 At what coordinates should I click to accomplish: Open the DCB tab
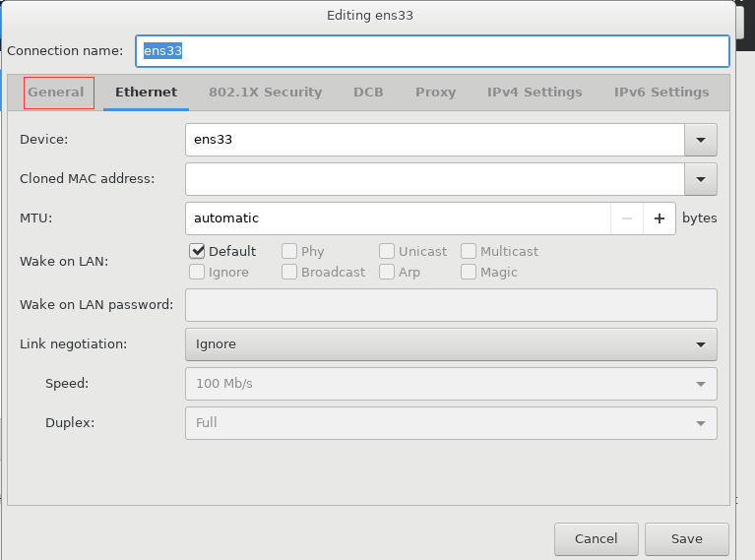pos(368,92)
